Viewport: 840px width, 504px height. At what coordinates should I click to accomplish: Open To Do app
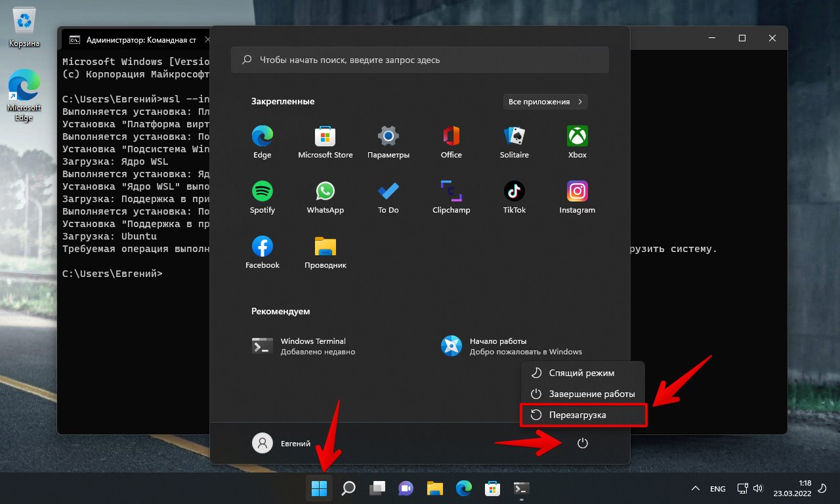click(x=388, y=198)
